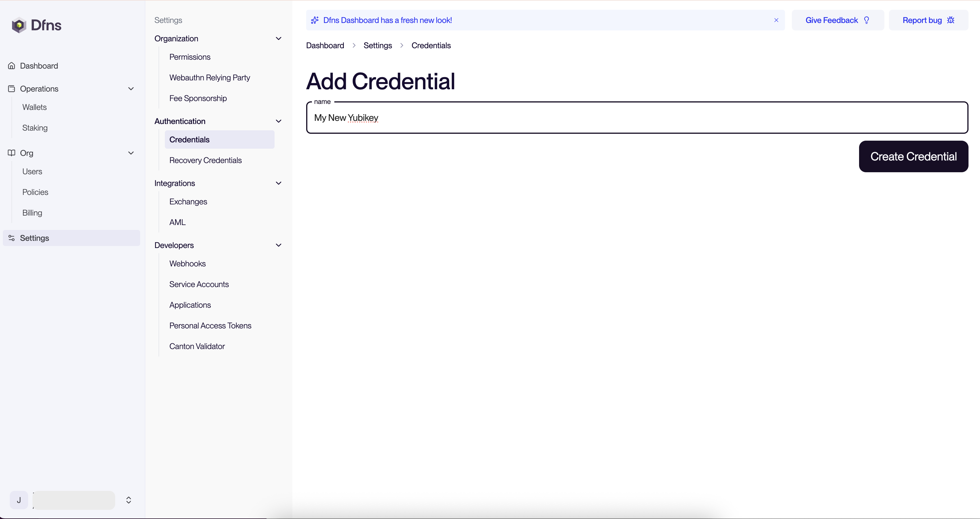
Task: Go to Wallets in sidebar
Action: (x=34, y=107)
